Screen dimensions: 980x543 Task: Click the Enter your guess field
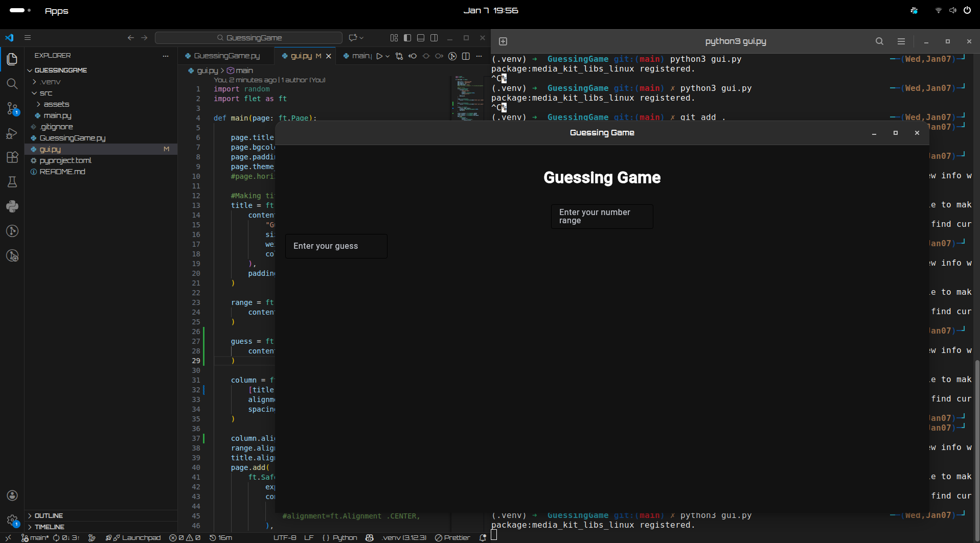(336, 246)
